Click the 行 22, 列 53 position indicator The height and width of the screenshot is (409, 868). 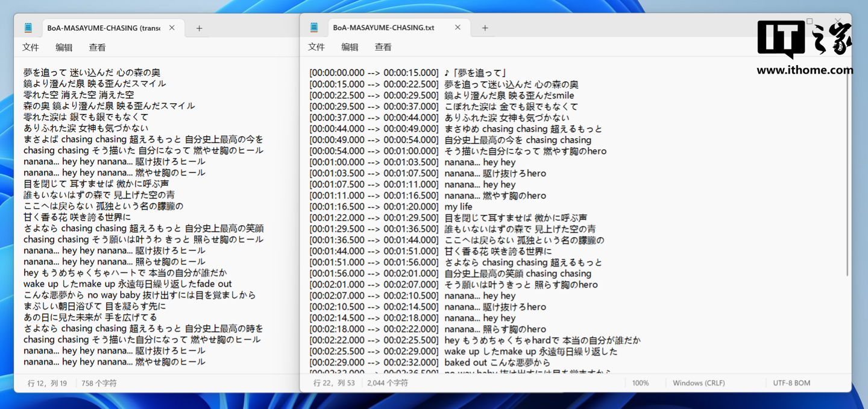pos(334,383)
